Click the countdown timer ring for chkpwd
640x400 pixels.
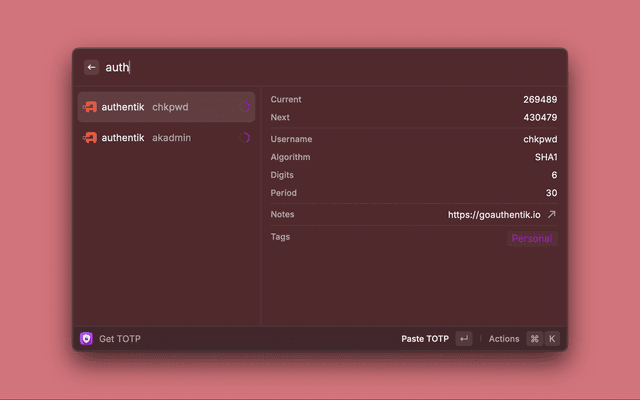click(x=245, y=107)
